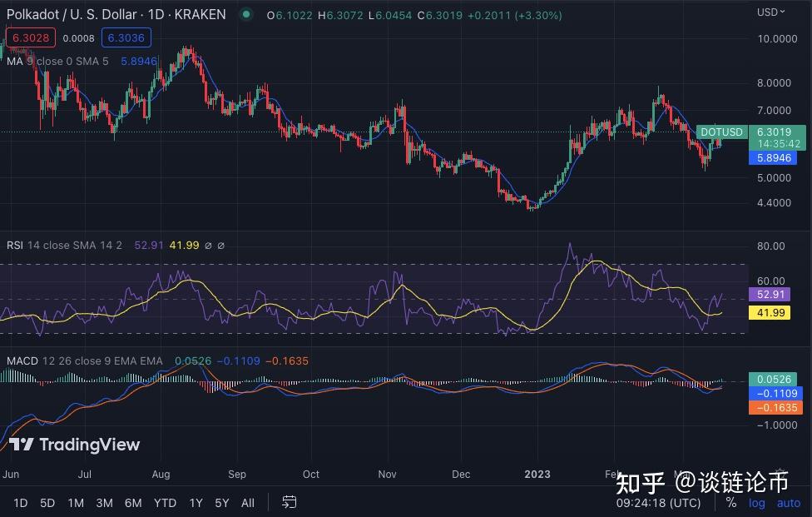Screen dimensions: 812x517
Task: Click the DOTUSD price label
Action: coord(721,132)
